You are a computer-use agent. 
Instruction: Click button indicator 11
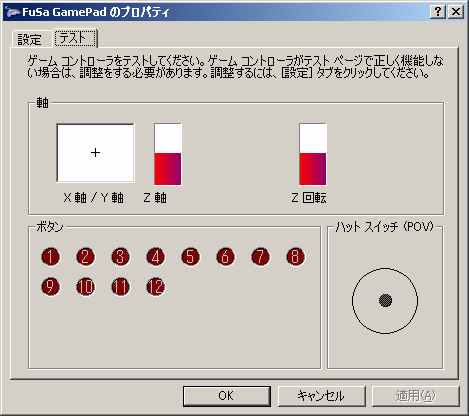point(121,287)
